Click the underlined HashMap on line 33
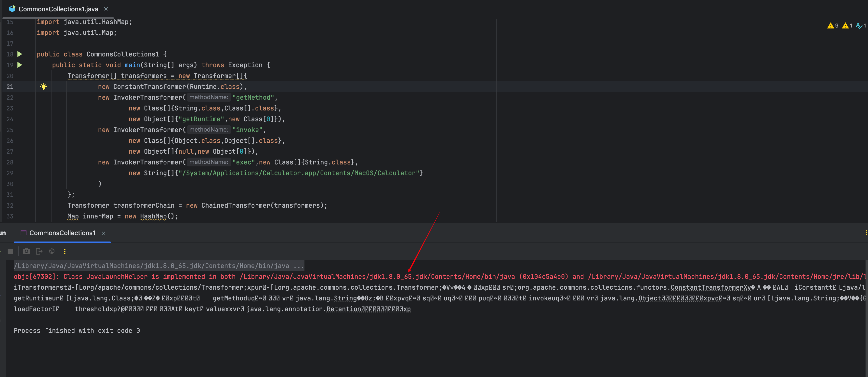The height and width of the screenshot is (377, 868). [153, 216]
